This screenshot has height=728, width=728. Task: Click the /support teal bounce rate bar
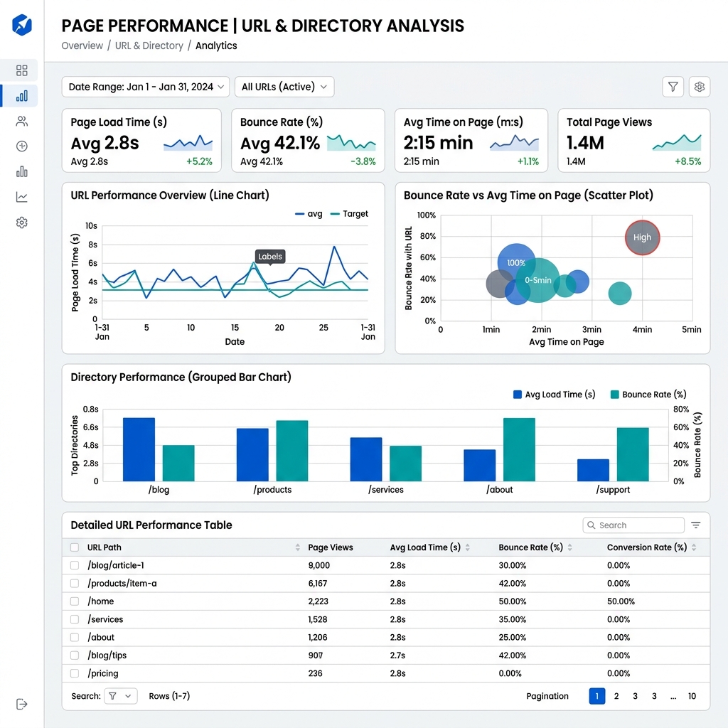click(x=633, y=454)
